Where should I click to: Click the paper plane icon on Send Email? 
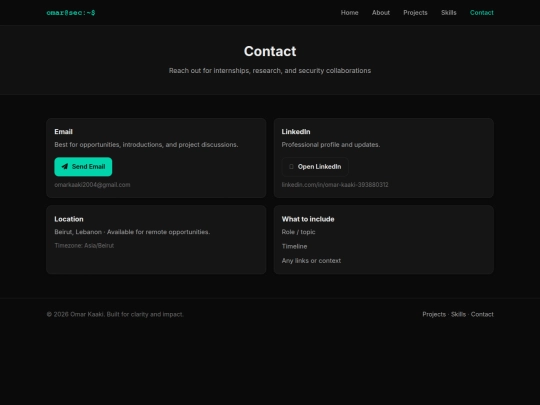click(x=64, y=167)
